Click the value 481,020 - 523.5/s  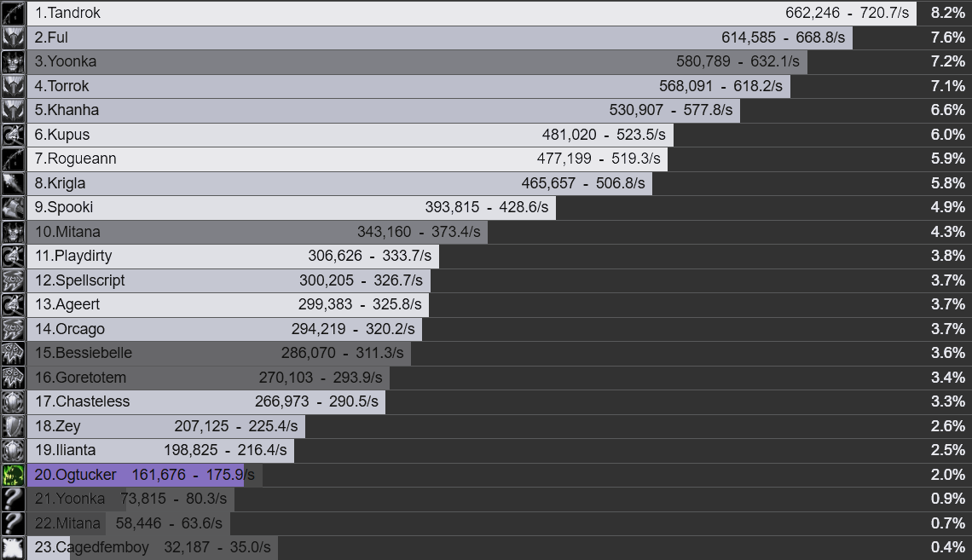pos(604,135)
